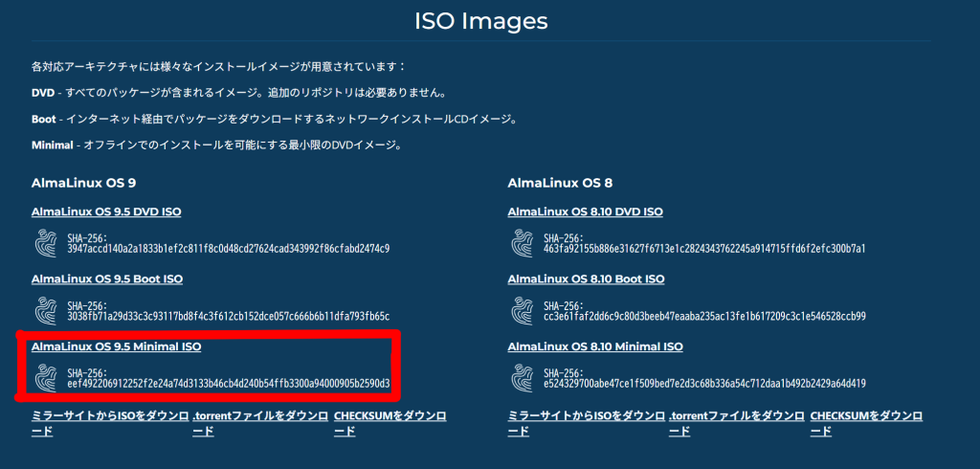Select SHA-256 hash starting 463fa92155b8
980x469 pixels.
[704, 249]
